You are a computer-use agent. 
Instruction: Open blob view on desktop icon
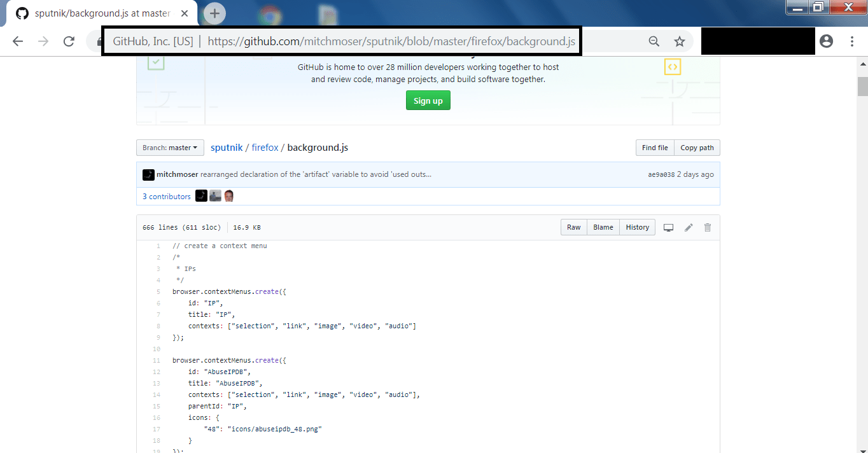coord(668,227)
